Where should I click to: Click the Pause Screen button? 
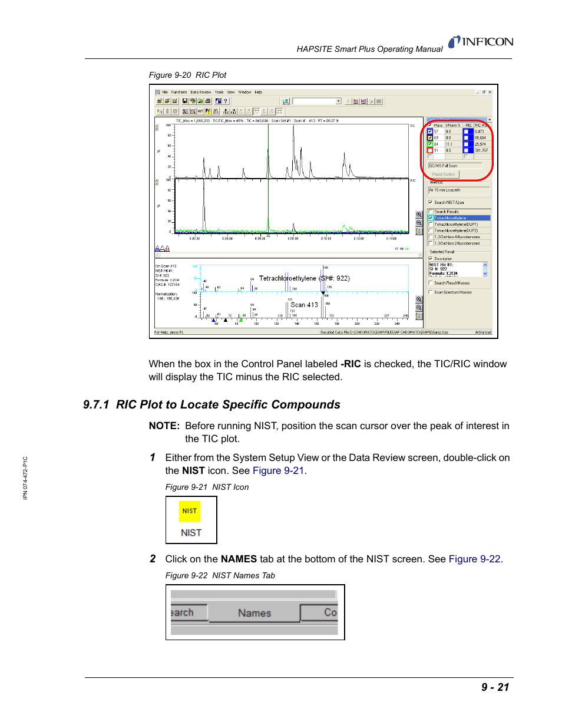[x=444, y=174]
